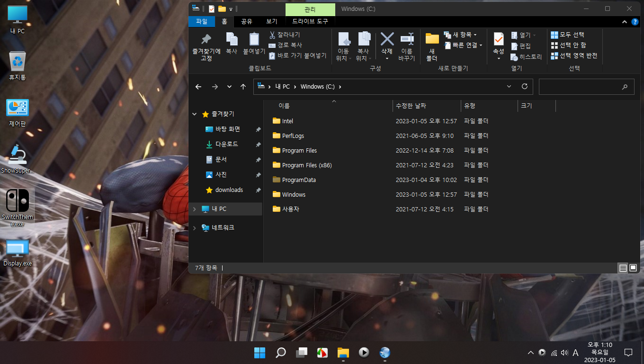Click the 삭제 X icon
644x364 pixels.
(387, 39)
